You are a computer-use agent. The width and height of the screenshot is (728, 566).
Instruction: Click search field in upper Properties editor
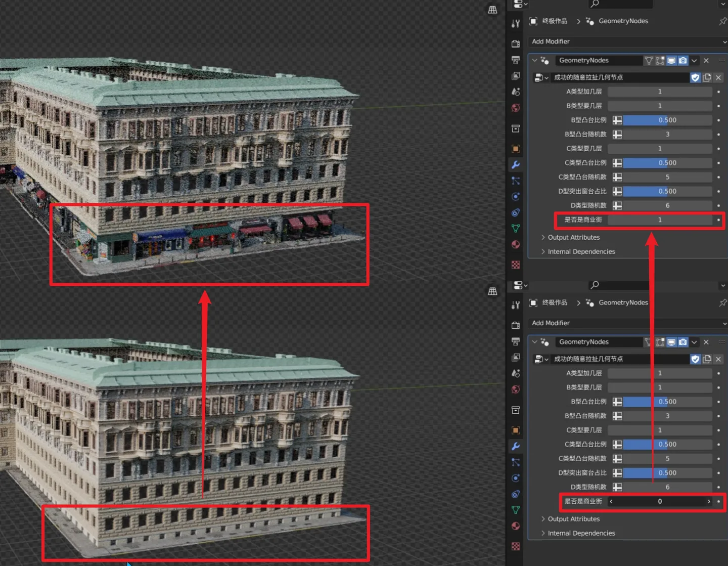click(621, 4)
